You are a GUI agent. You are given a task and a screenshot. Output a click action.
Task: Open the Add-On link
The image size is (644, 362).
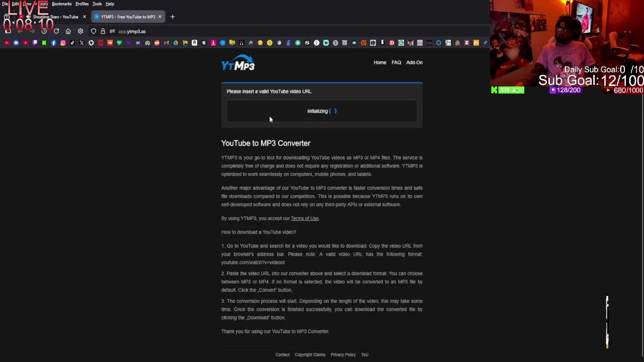[x=415, y=62]
